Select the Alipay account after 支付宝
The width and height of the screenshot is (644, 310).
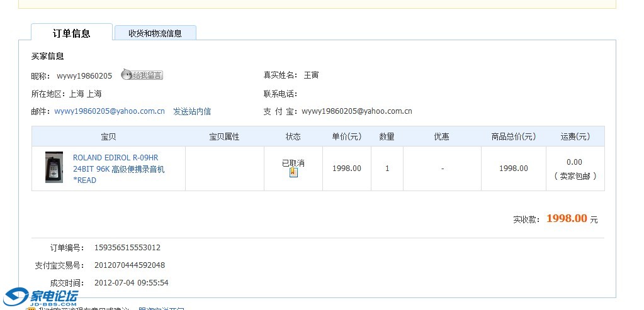click(x=357, y=111)
